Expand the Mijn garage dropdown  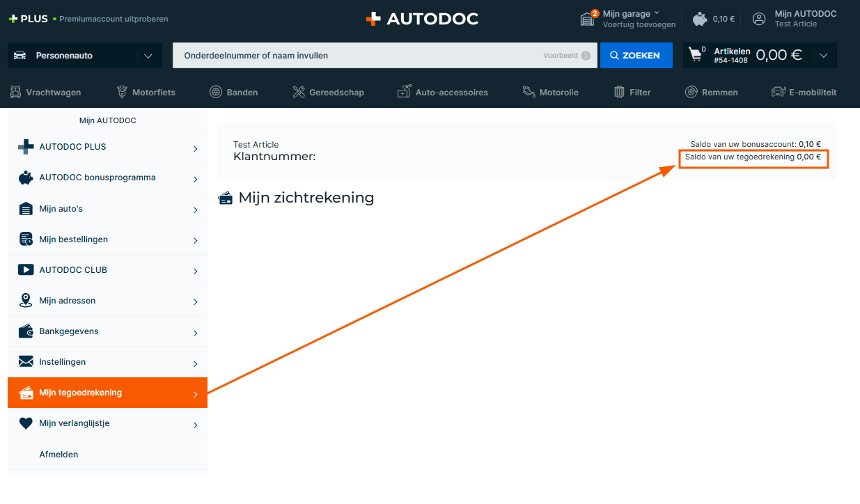point(656,13)
